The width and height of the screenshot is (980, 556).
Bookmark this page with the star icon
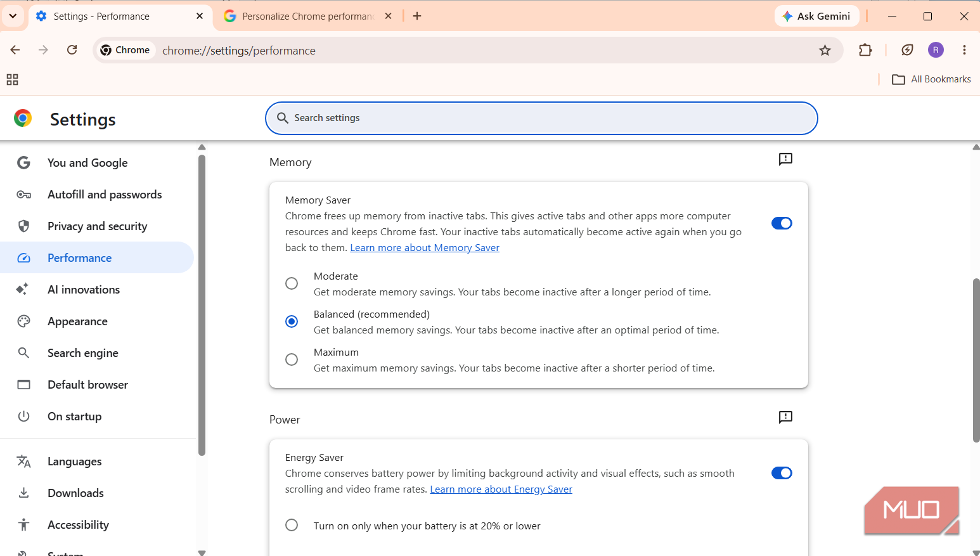(x=825, y=50)
